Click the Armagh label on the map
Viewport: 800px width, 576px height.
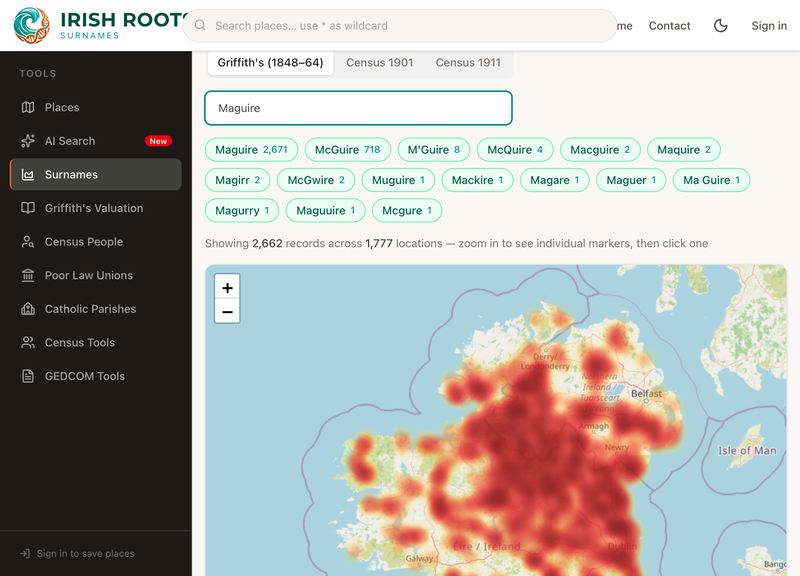click(594, 426)
